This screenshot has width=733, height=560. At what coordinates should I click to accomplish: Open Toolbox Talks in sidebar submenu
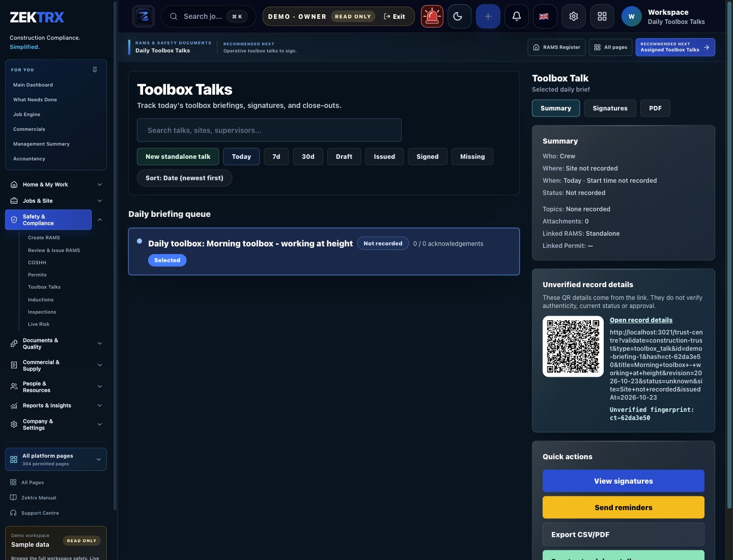44,287
